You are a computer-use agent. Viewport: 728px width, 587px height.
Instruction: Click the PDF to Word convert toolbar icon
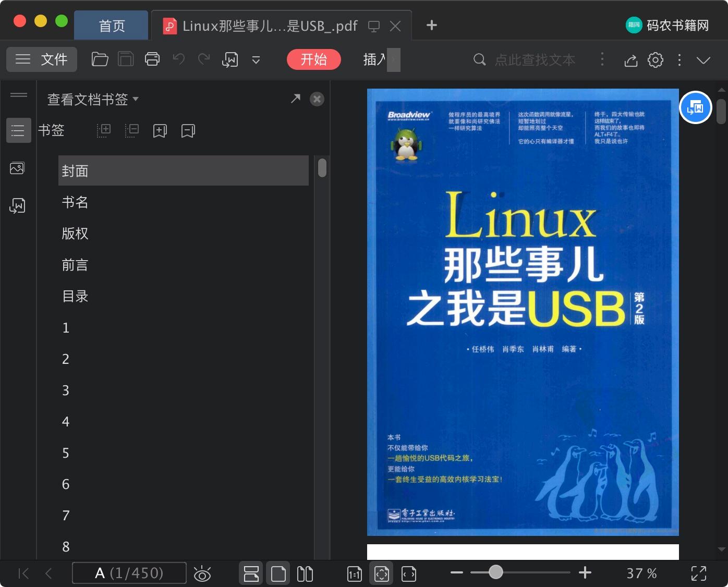click(230, 60)
